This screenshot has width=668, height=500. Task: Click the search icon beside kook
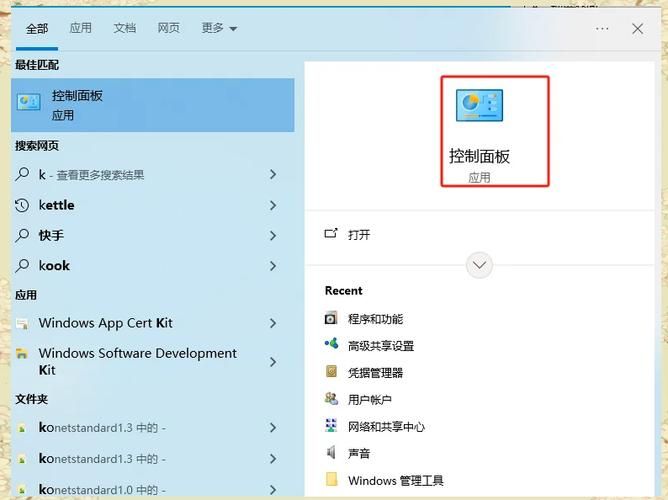tap(22, 265)
